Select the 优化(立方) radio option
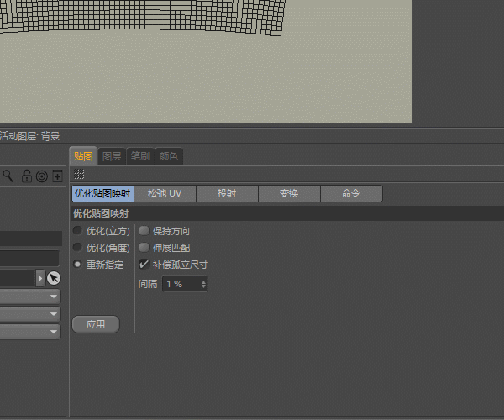 click(x=78, y=230)
